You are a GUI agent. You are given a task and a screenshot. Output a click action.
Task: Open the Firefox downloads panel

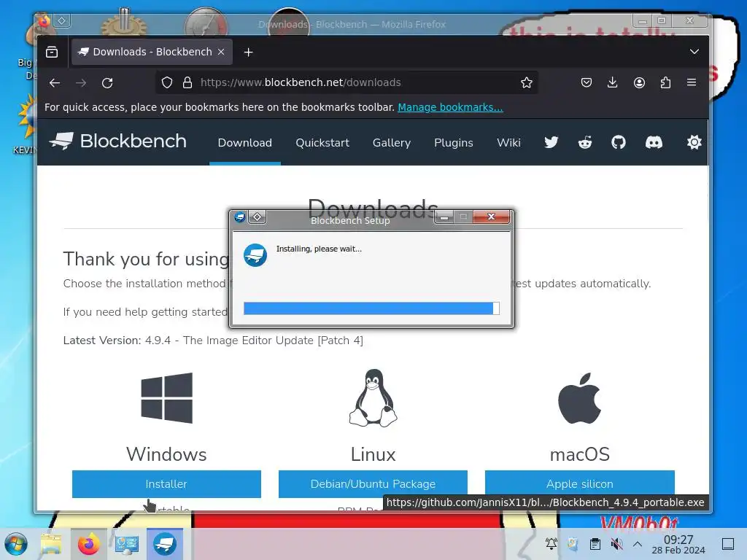[613, 82]
